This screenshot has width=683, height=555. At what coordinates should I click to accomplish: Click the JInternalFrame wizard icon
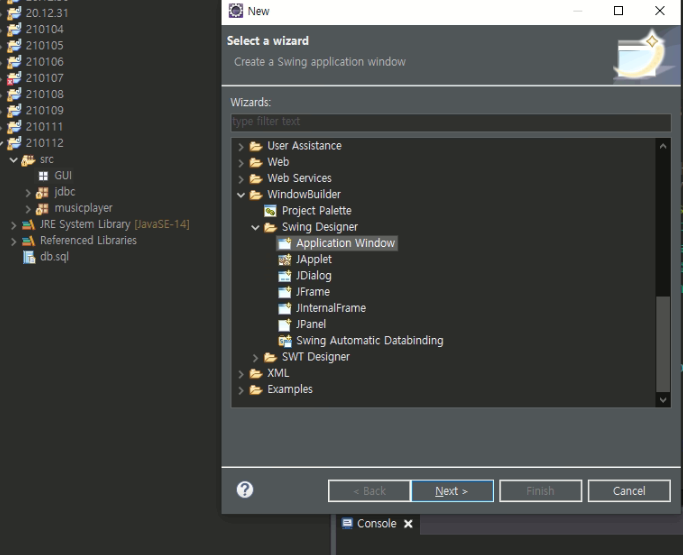click(x=284, y=308)
